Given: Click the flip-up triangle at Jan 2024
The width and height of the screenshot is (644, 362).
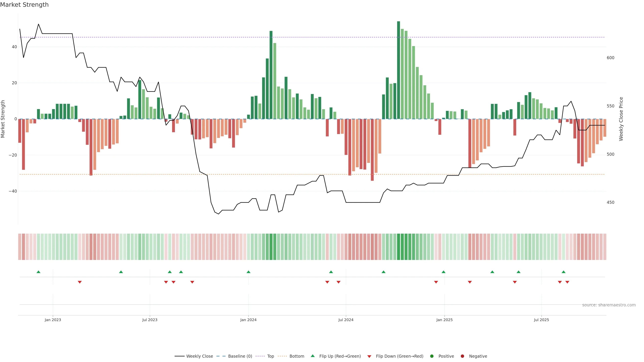Looking at the screenshot, I should coord(249,272).
